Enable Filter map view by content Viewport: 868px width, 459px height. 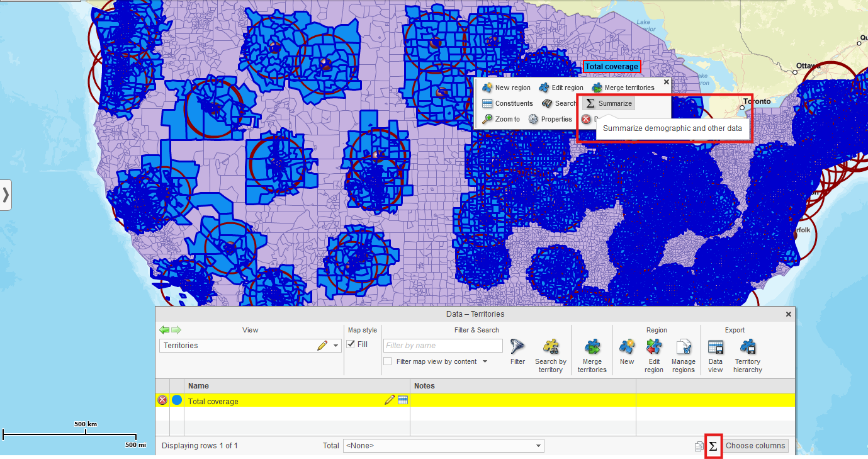click(388, 361)
